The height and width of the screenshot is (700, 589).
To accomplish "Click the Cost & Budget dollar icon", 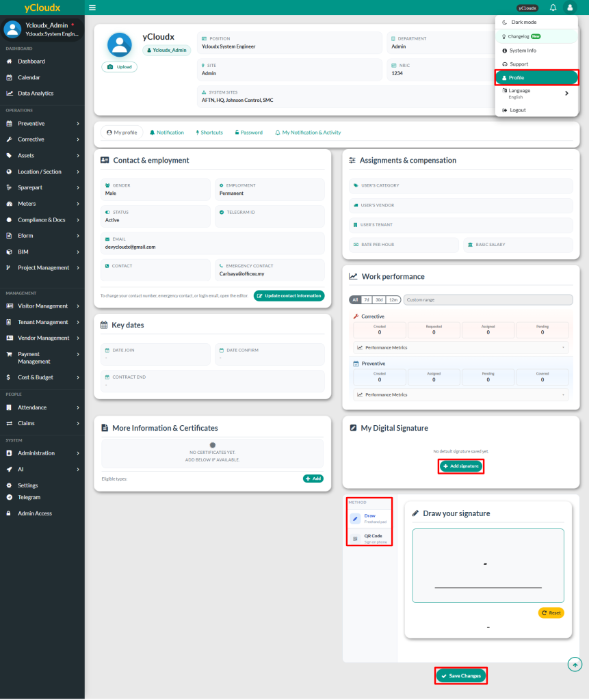I will pos(8,377).
